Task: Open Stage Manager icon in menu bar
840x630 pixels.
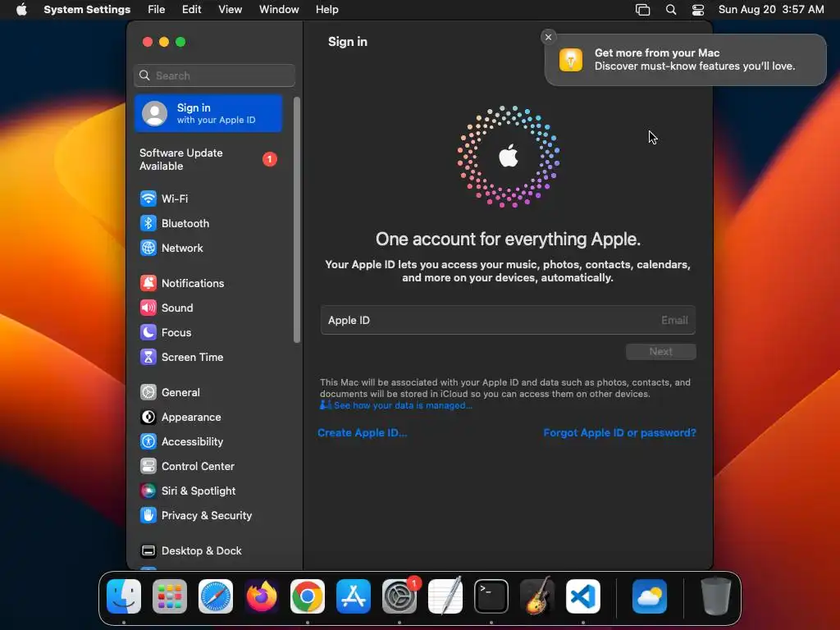Action: 643,10
